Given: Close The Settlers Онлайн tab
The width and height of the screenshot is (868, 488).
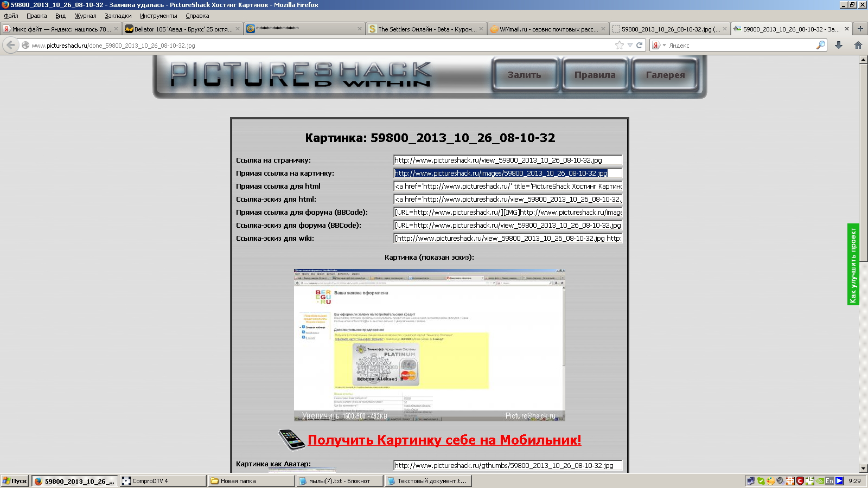Looking at the screenshot, I should [x=481, y=29].
